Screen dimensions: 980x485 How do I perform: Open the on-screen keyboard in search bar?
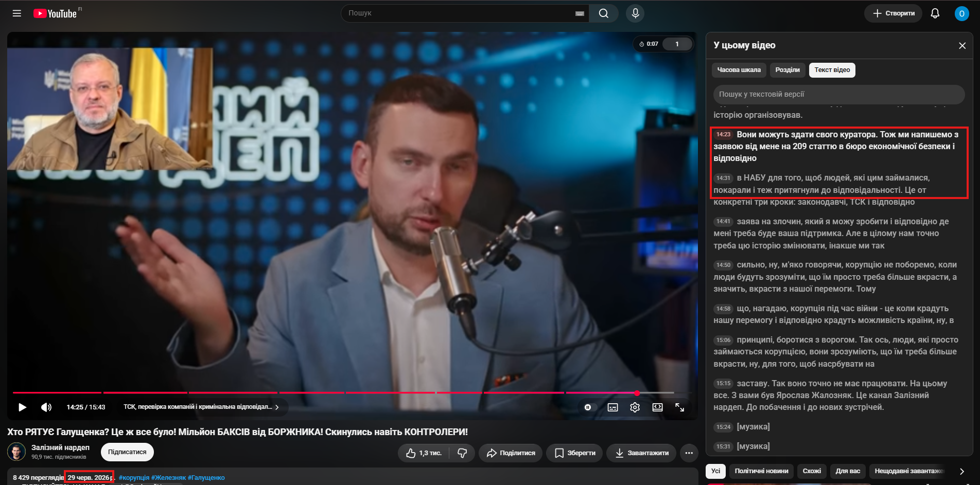point(580,13)
